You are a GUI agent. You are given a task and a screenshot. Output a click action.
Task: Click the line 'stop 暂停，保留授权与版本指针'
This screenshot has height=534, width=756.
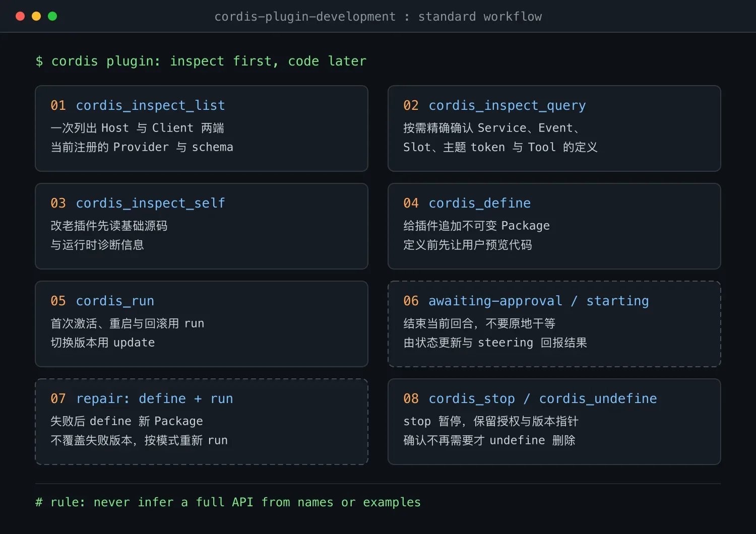491,421
